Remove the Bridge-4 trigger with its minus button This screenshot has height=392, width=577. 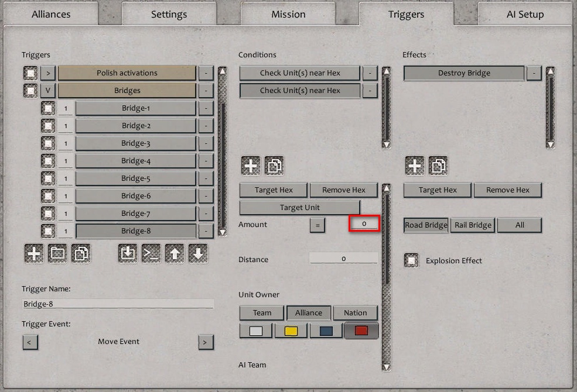206,161
